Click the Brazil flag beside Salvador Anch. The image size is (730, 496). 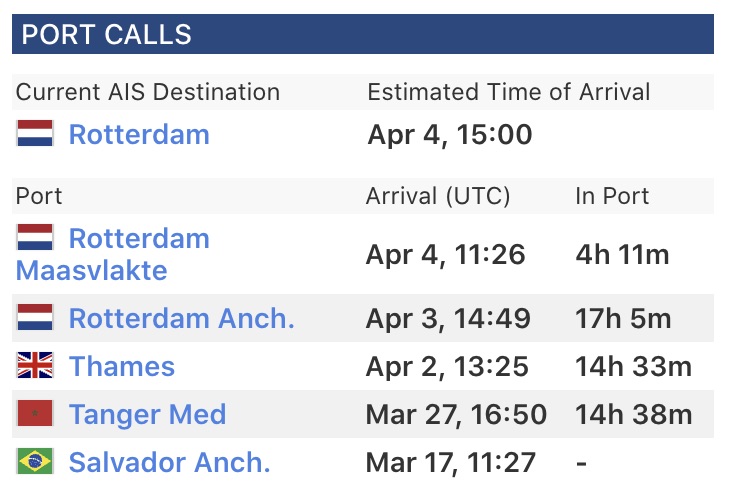35,462
